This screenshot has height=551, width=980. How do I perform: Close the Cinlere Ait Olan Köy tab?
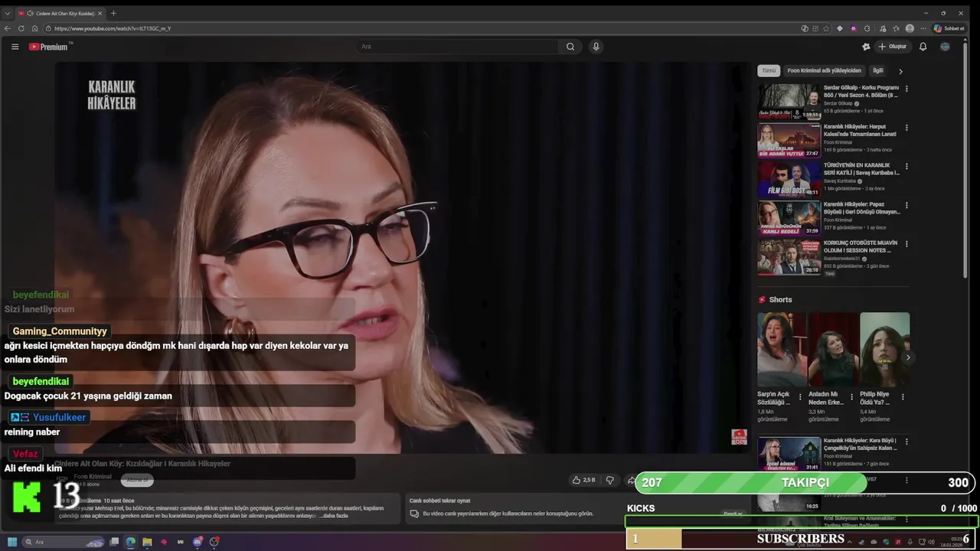[x=101, y=13]
